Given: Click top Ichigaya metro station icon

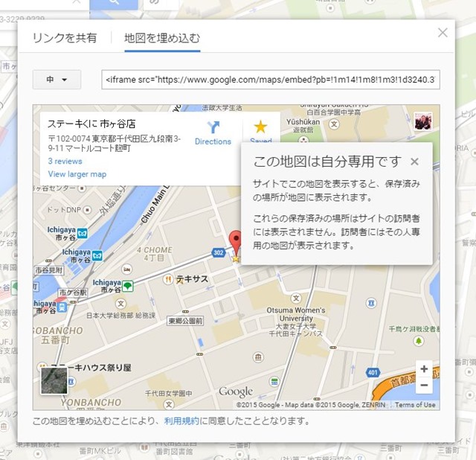Looking at the screenshot, I should [82, 233].
